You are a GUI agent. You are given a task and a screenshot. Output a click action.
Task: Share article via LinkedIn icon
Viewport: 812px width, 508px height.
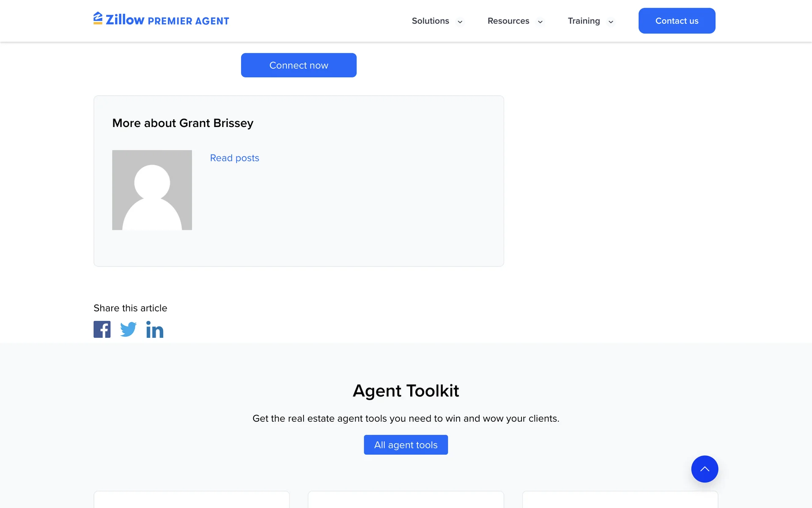(155, 329)
